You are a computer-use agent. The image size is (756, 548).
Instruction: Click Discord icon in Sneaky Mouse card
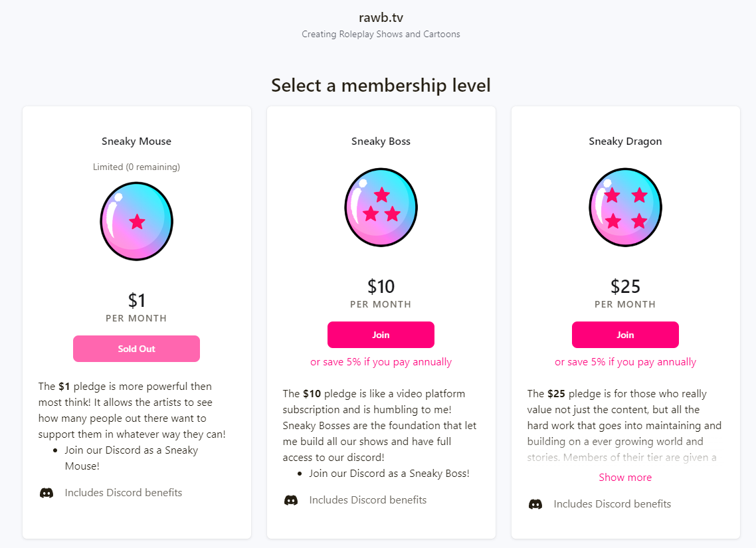pos(47,493)
